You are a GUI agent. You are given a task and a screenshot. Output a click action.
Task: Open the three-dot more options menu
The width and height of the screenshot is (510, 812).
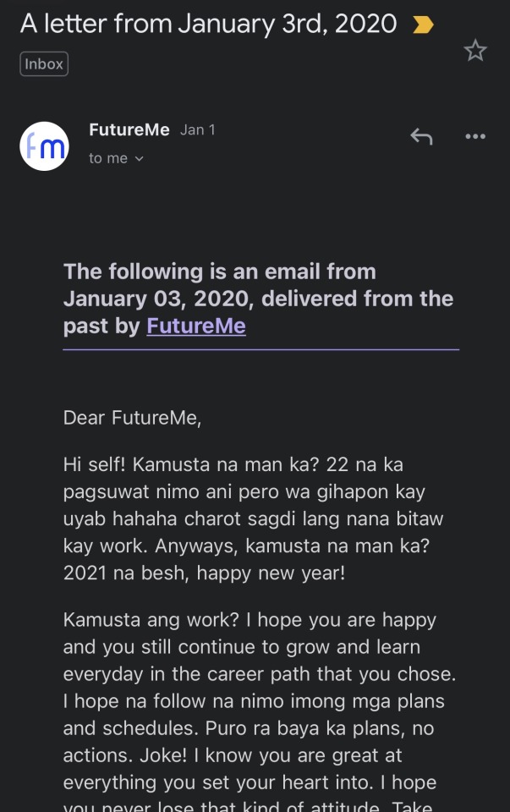[x=475, y=136]
